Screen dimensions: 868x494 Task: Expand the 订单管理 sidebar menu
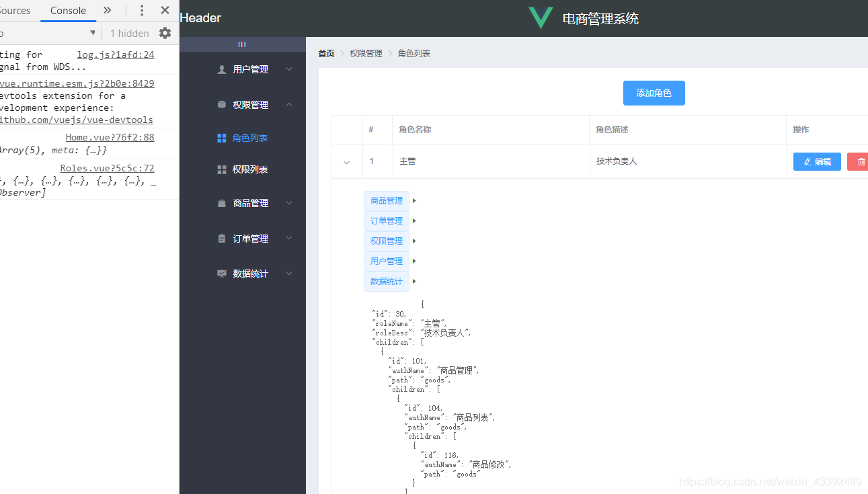point(243,239)
